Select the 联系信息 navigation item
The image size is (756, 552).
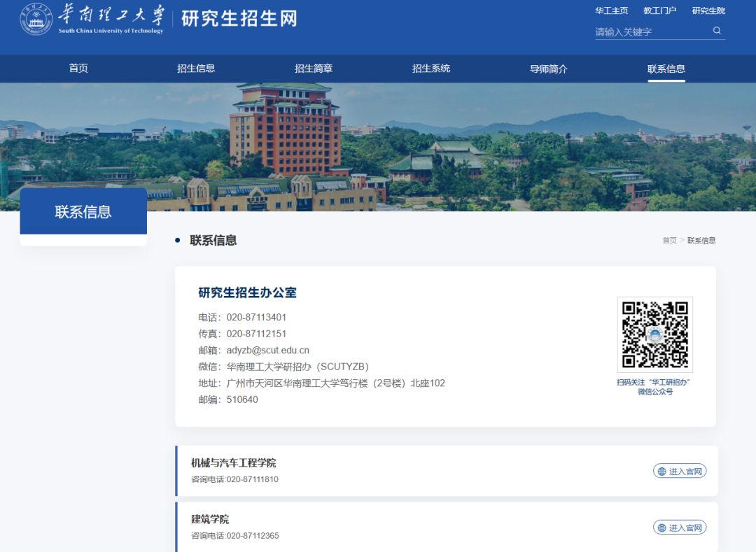point(666,69)
